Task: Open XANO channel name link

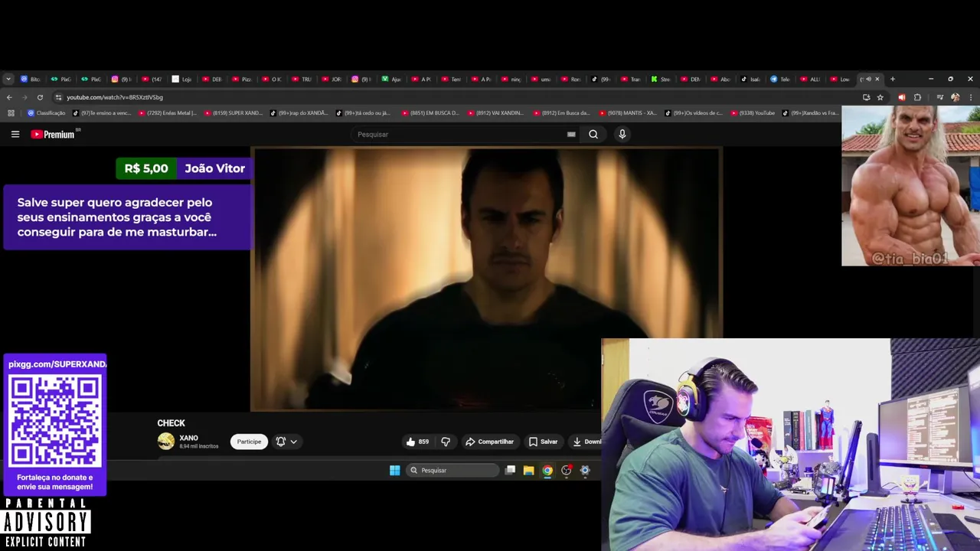Action: (188, 439)
